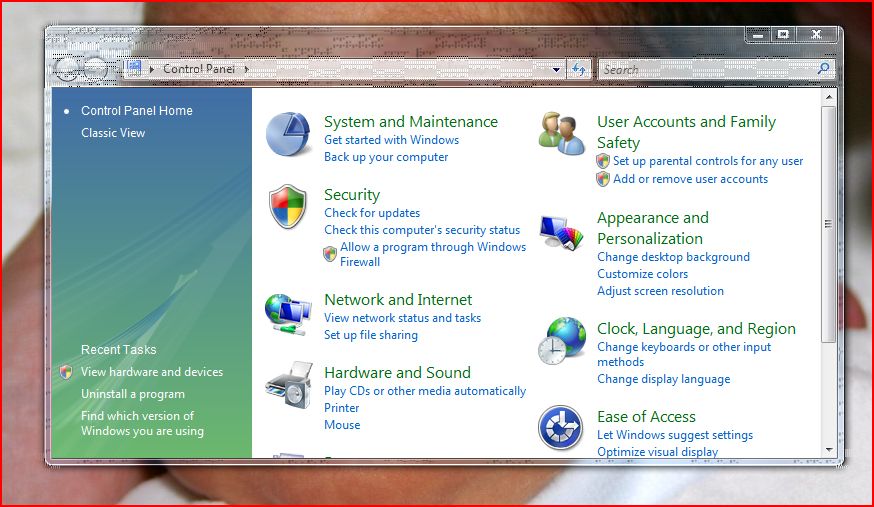Viewport: 874px width, 507px height.
Task: Click Check for updates
Action: [372, 213]
